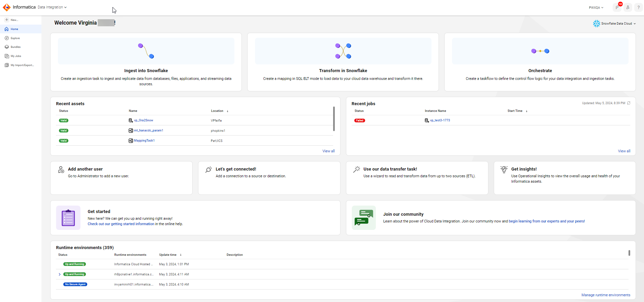
Task: Click the Get insights lightbulb icon
Action: (504, 170)
